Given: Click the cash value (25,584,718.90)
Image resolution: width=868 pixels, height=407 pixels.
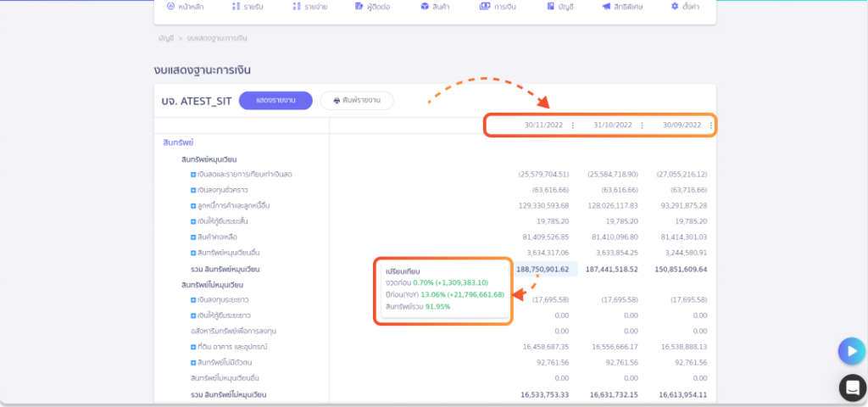Looking at the screenshot, I should pos(613,175).
